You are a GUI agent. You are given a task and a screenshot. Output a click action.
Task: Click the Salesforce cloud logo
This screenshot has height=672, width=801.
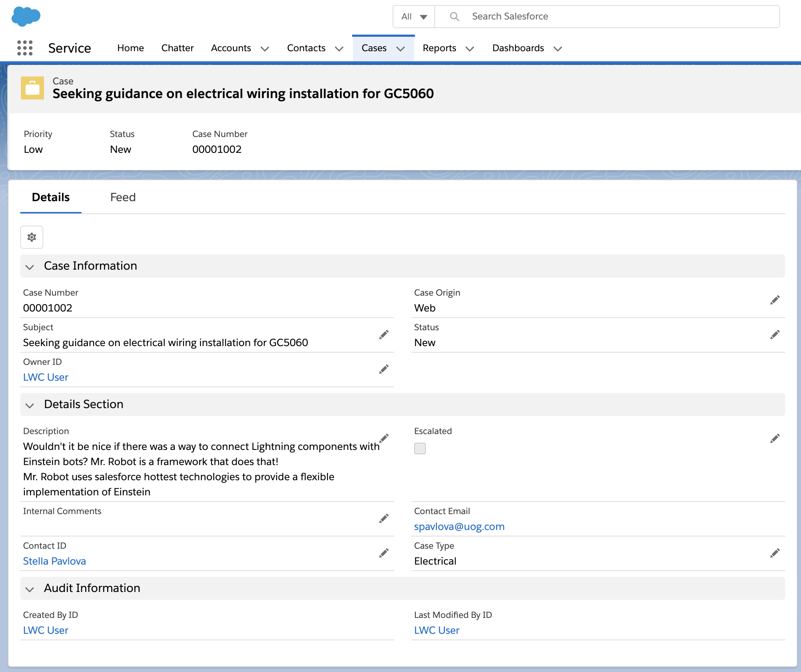[26, 16]
